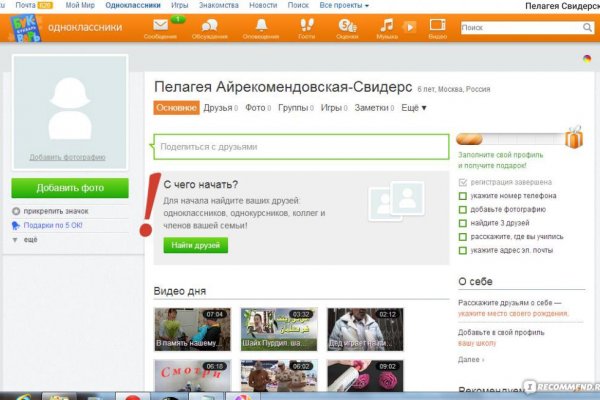Open the Гости footprints icon
The height and width of the screenshot is (400, 600).
[x=306, y=24]
